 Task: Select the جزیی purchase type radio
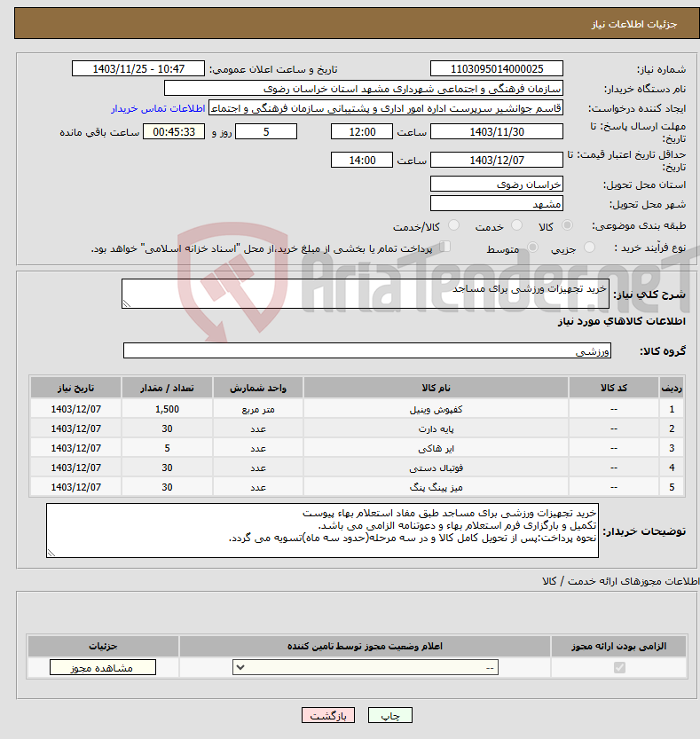point(589,248)
